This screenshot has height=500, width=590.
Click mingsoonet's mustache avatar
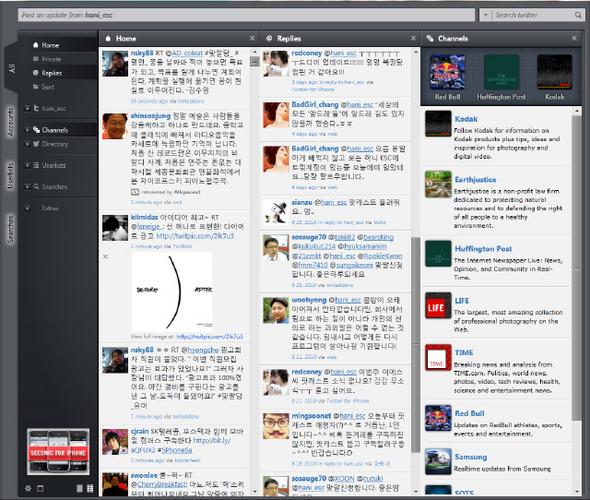point(276,426)
